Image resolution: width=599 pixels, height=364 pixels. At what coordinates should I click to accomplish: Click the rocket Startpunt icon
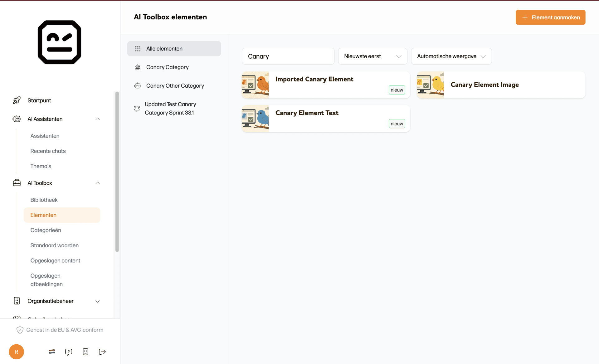click(x=17, y=100)
